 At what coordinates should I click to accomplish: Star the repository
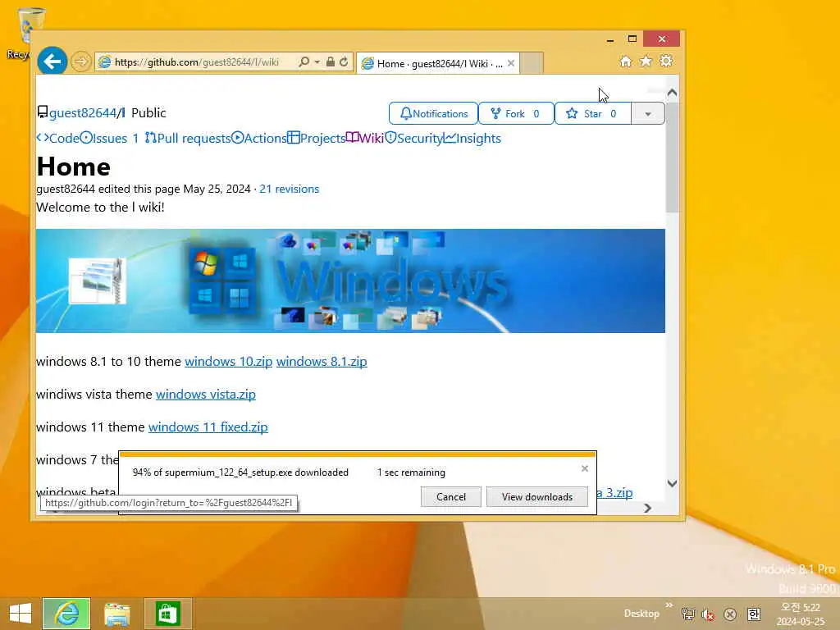[592, 113]
